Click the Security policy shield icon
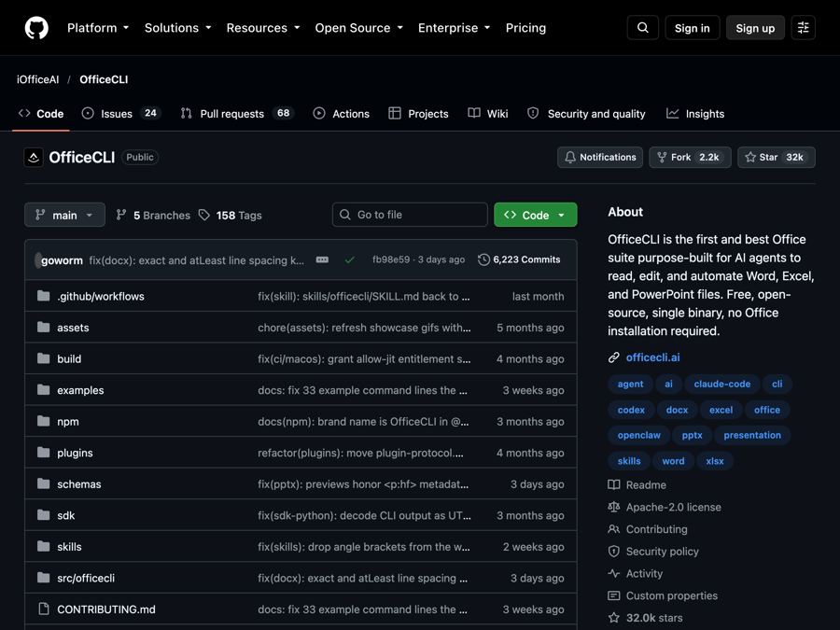This screenshot has height=630, width=840. tap(614, 552)
